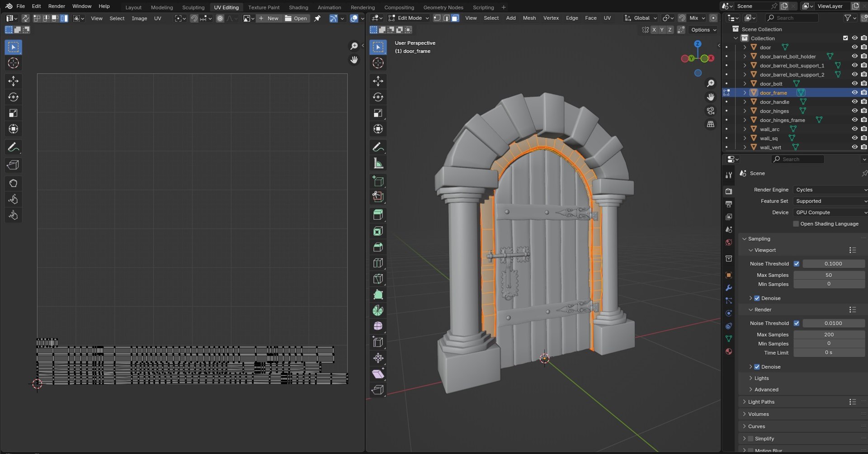Image resolution: width=868 pixels, height=454 pixels.
Task: Activate the Annotate tool in UV editor
Action: 13,147
